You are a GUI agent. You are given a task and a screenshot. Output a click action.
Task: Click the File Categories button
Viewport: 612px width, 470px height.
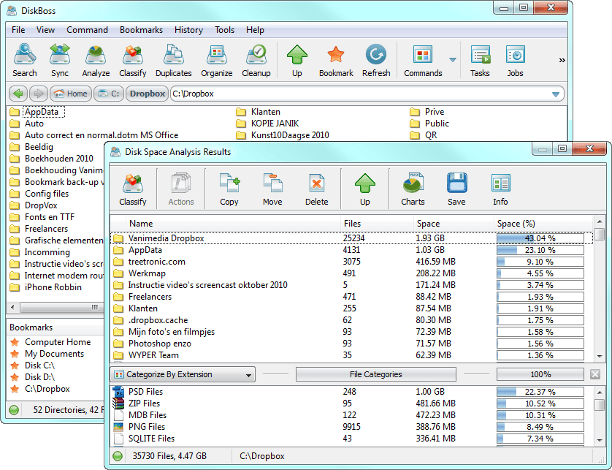coord(375,374)
